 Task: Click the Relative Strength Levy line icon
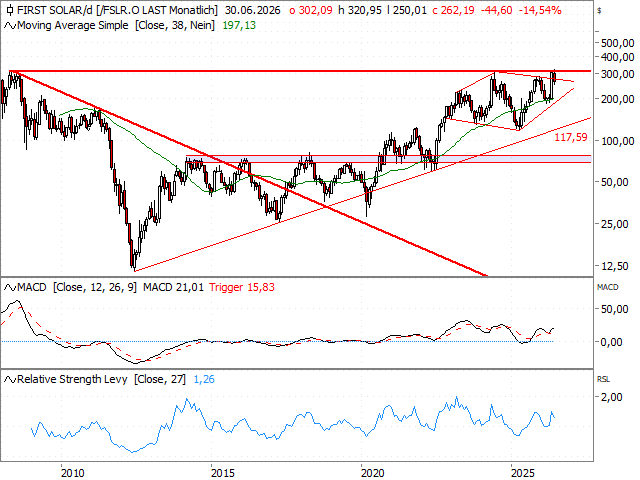pos(10,380)
